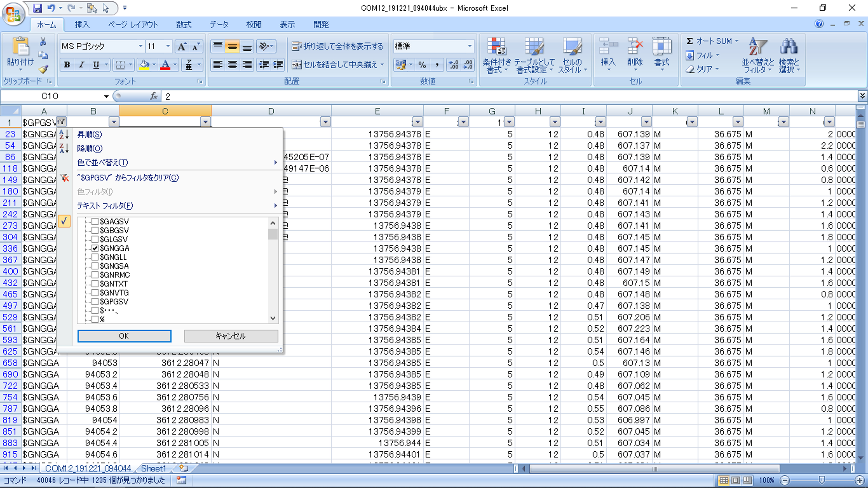This screenshot has width=868, height=488.
Task: Open the font name dropdown
Action: point(140,46)
